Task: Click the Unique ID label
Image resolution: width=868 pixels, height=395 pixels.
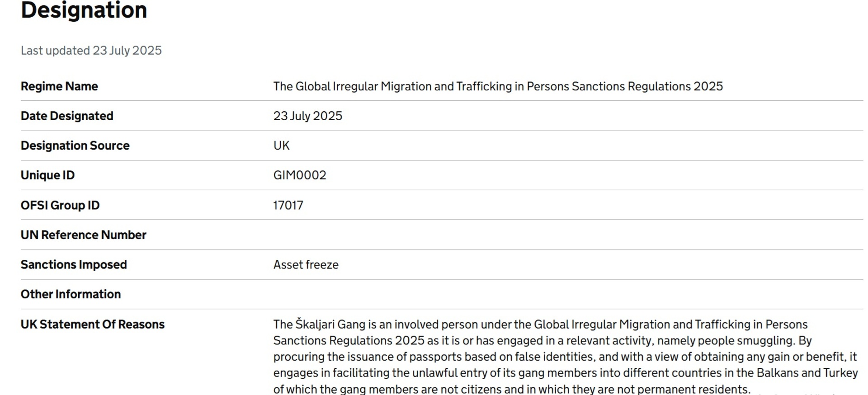Action: (x=47, y=175)
